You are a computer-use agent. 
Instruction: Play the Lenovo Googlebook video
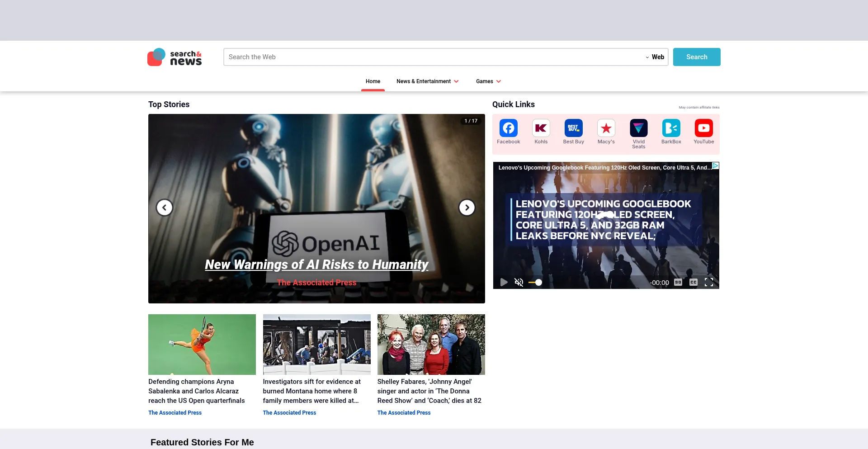coord(504,282)
